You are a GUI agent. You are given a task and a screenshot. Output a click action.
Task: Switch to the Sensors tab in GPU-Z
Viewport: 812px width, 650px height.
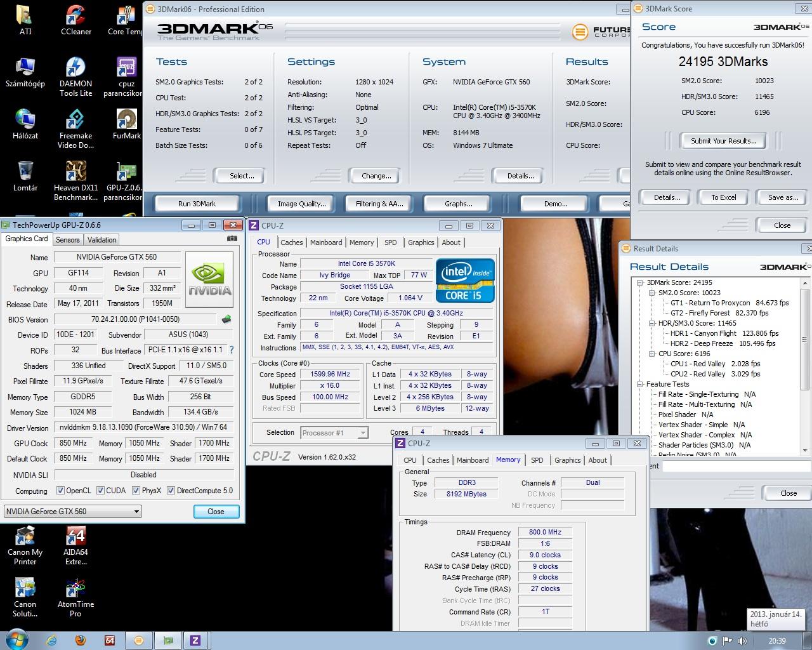[68, 240]
